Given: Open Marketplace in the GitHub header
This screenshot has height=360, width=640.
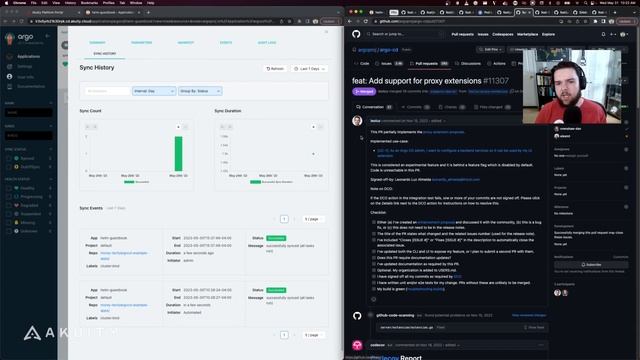Looking at the screenshot, I should 527,34.
